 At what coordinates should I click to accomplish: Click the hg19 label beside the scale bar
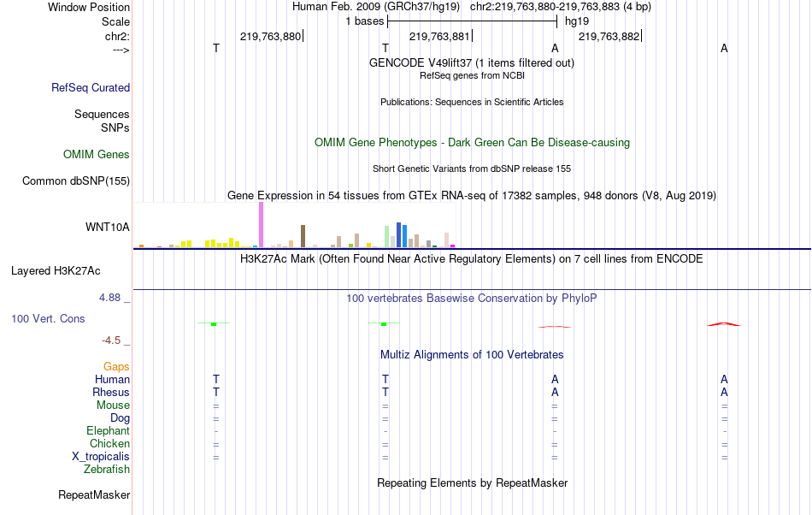(577, 21)
